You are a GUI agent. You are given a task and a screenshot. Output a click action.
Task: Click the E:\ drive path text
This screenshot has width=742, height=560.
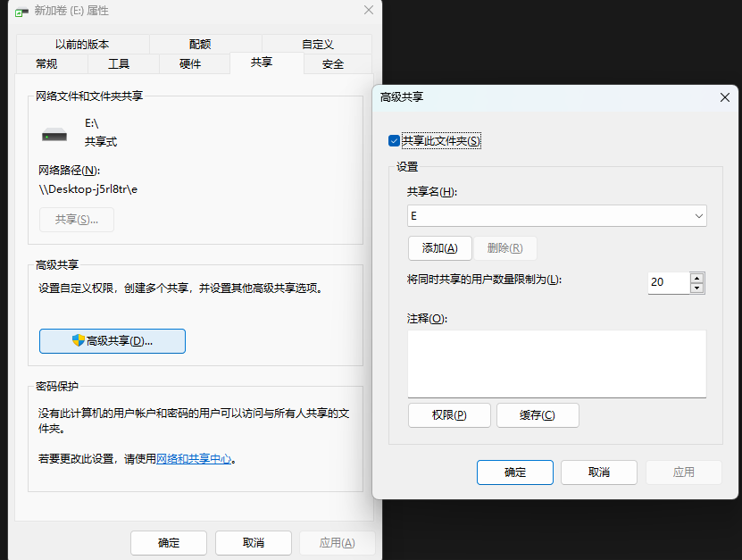click(x=91, y=123)
